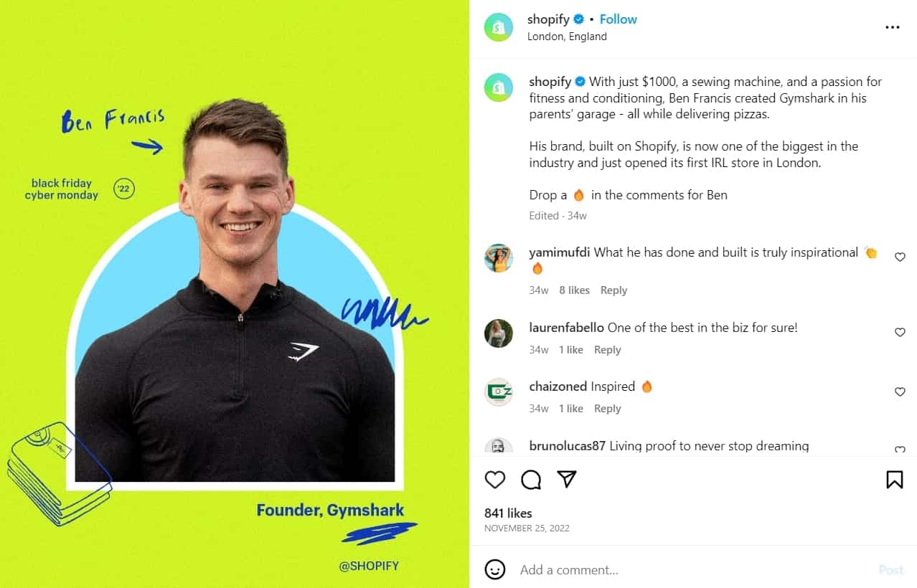Save the post with the bookmark icon
The height and width of the screenshot is (588, 917).
coord(894,480)
